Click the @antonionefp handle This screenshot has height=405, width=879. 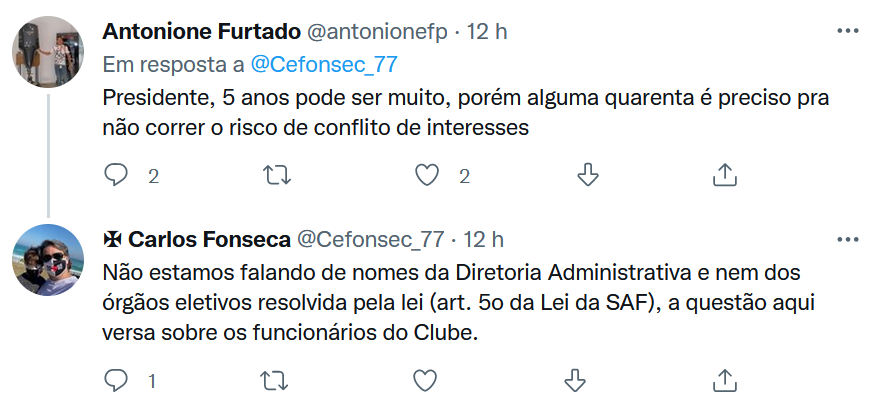(x=377, y=32)
